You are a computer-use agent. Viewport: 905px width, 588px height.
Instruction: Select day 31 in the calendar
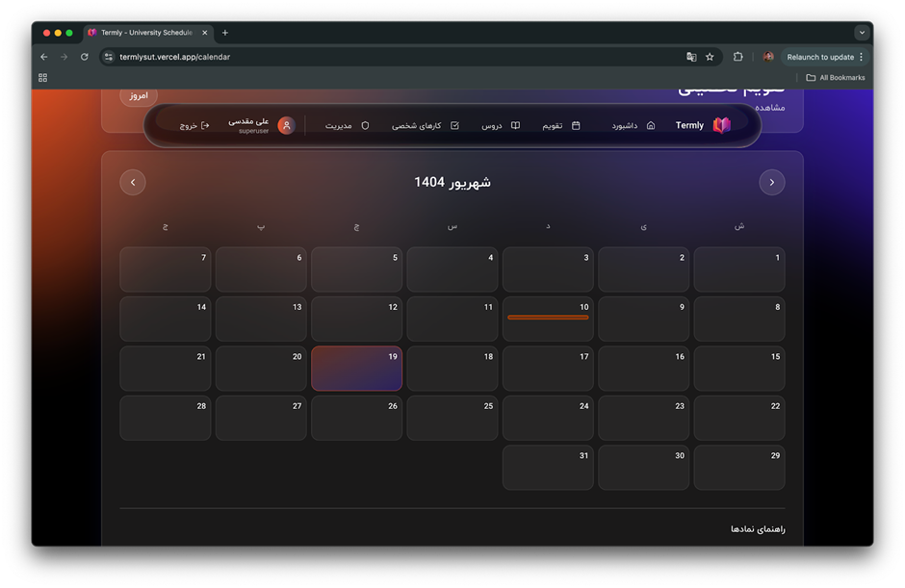tap(548, 468)
